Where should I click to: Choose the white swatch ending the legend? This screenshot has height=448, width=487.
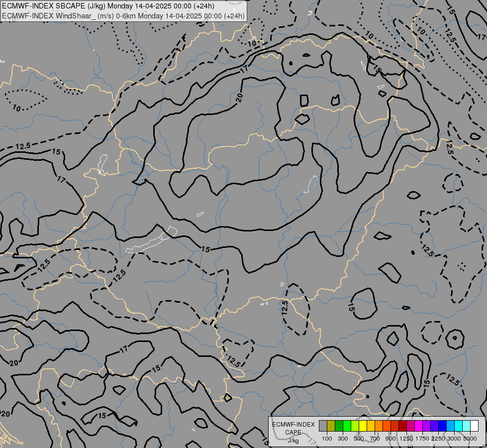(x=474, y=426)
